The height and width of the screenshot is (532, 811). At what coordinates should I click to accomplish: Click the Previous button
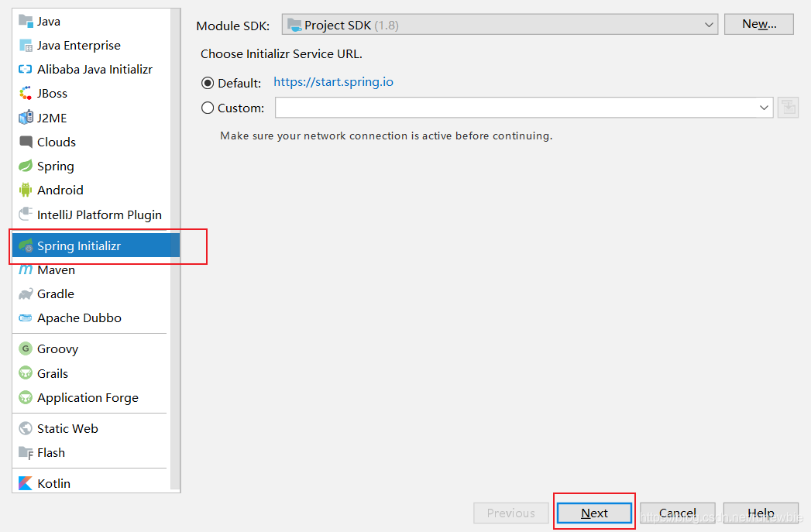[x=511, y=513]
